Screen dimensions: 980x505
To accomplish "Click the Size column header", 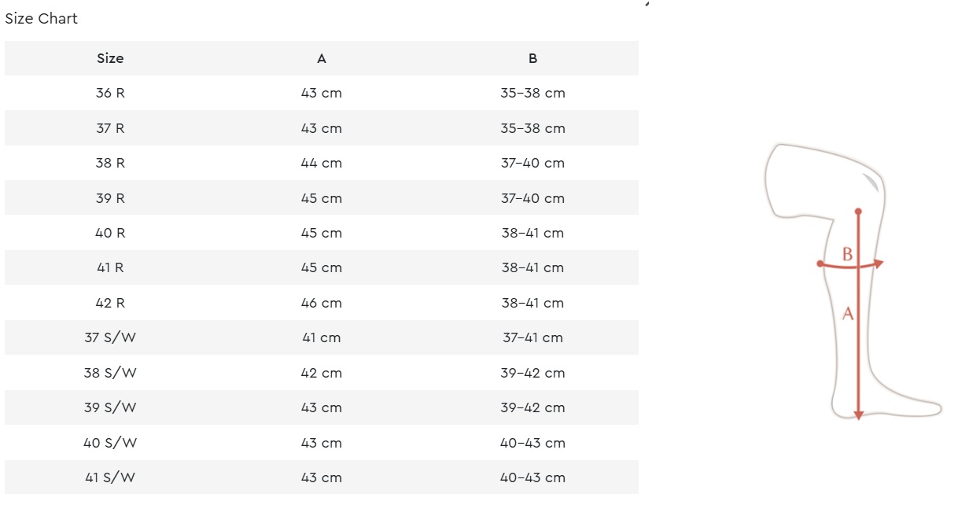I will [x=110, y=58].
